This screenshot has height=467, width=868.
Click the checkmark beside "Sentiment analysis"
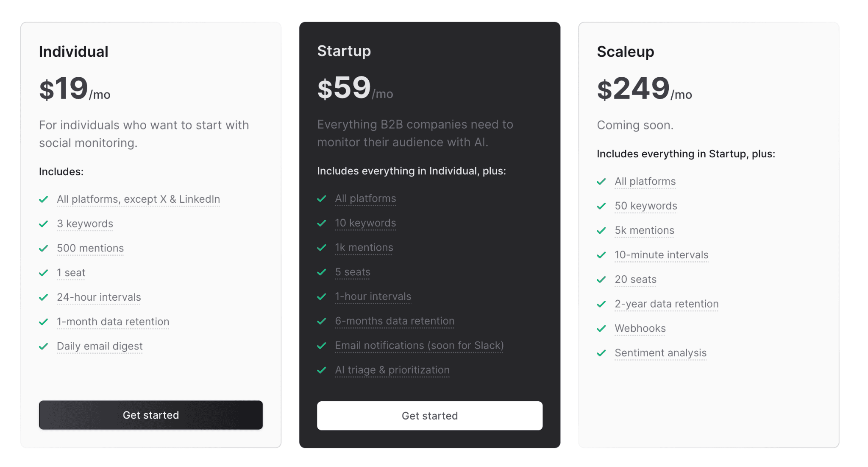click(601, 353)
